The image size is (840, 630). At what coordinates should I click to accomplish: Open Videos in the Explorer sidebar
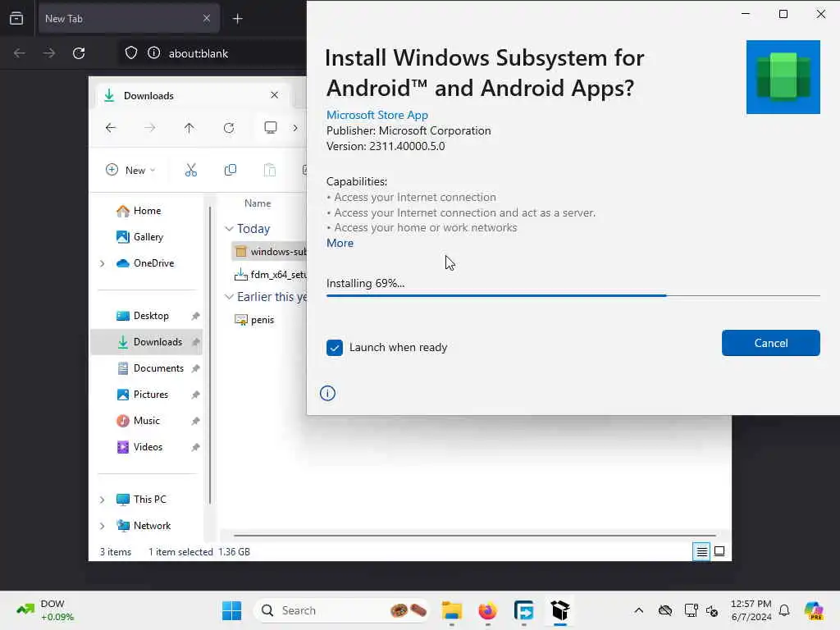click(139, 447)
